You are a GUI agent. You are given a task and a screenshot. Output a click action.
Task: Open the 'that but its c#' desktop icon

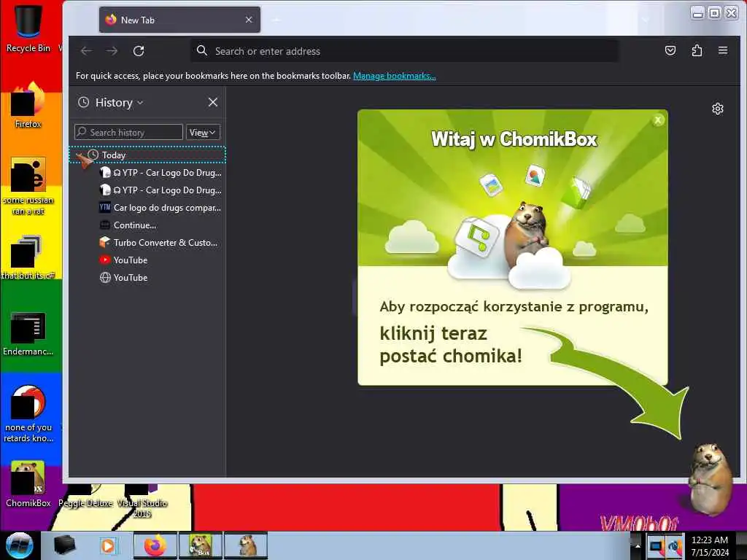tap(28, 257)
